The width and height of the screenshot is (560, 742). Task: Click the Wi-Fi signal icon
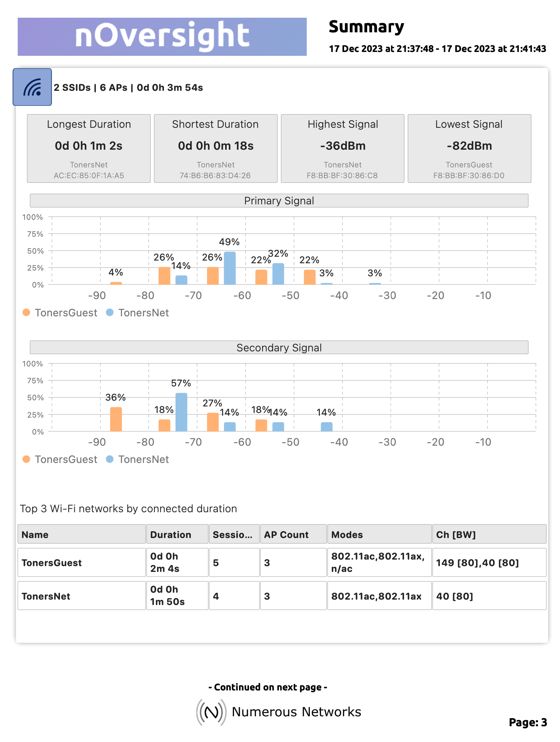(x=32, y=87)
